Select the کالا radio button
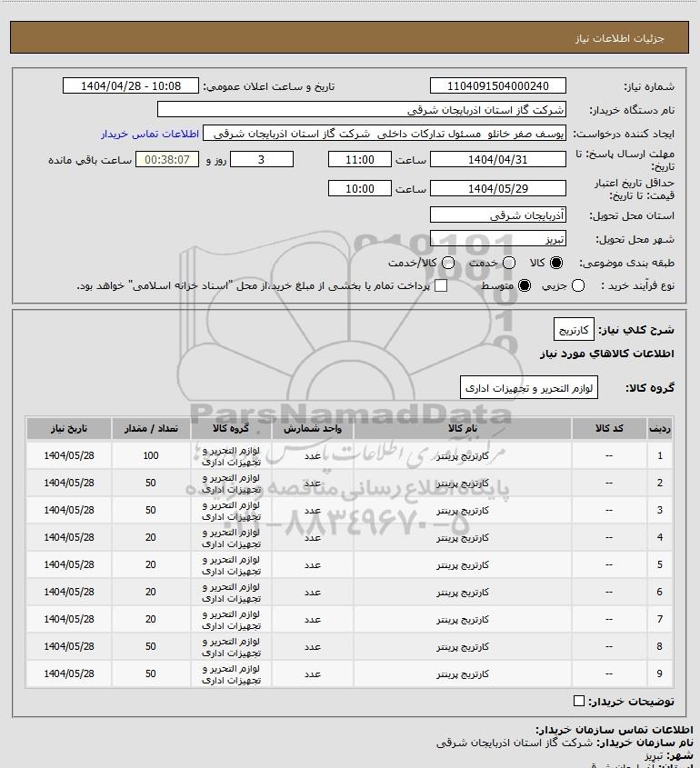This screenshot has height=768, width=700. pos(556,263)
